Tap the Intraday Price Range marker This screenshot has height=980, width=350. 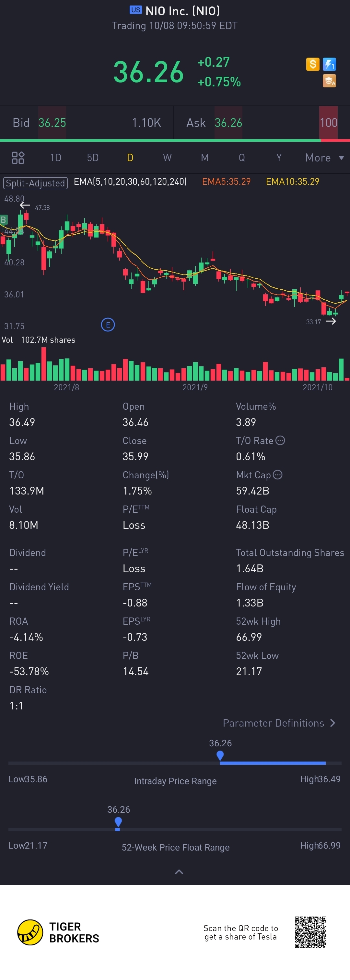pos(220,755)
